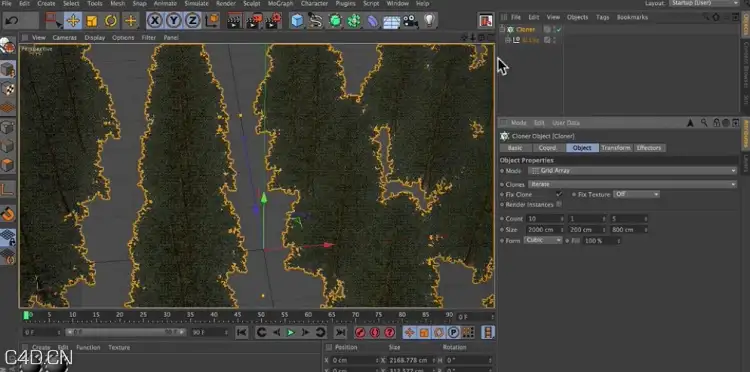
Task: Open the Simulate menu
Action: pos(196,3)
